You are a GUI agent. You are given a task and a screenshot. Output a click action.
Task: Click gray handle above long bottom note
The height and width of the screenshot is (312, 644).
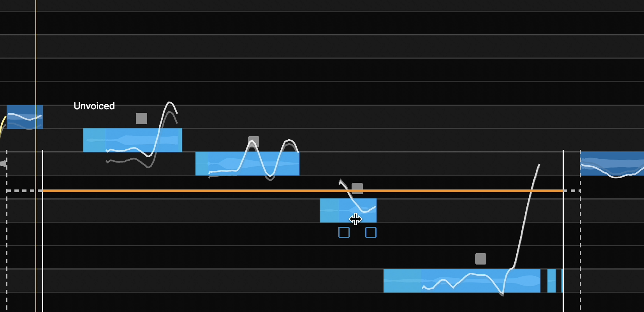click(480, 259)
